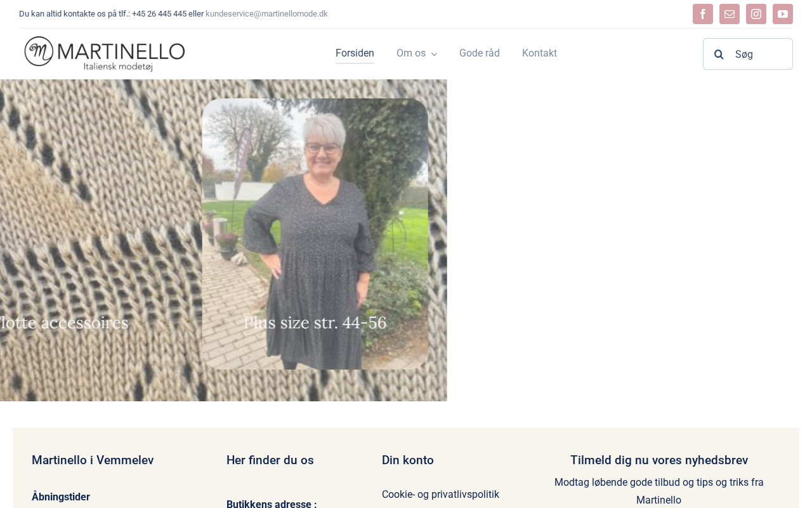Screen dimensions: 812x508
Task: Click the Tilmeld dig nu vores nyhedsbrev heading
Action: click(x=659, y=460)
